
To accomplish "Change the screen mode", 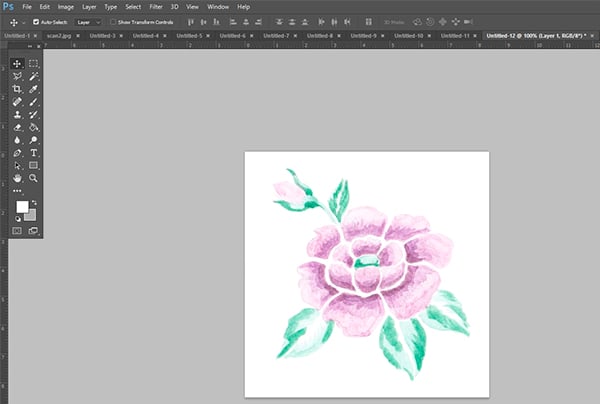I will point(33,231).
